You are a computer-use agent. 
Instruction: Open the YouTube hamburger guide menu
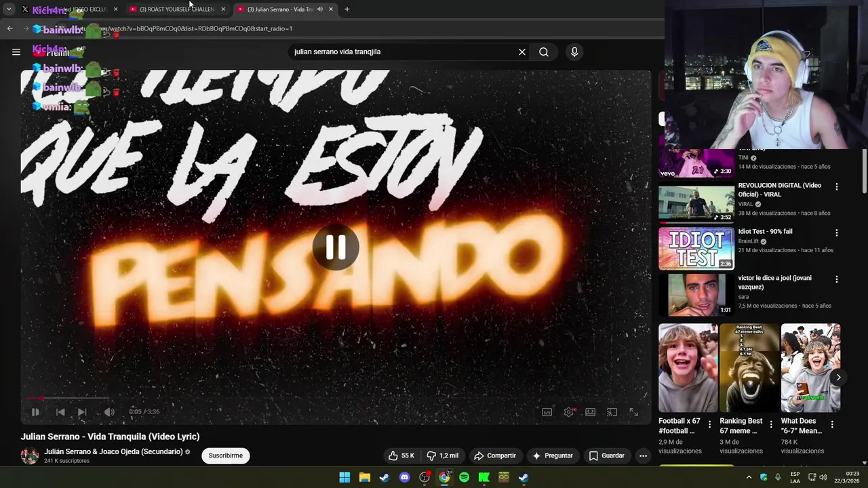tap(16, 52)
